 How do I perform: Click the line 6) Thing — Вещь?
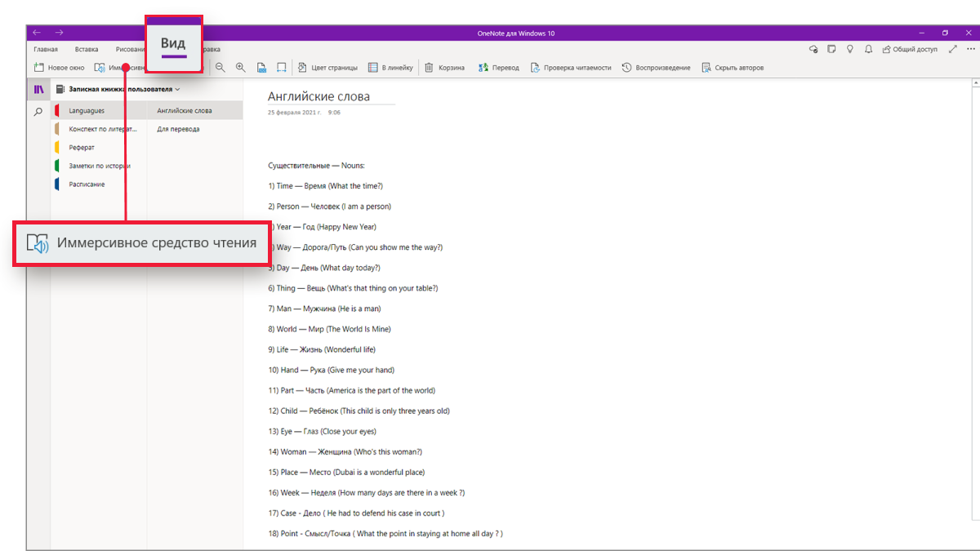pyautogui.click(x=353, y=288)
